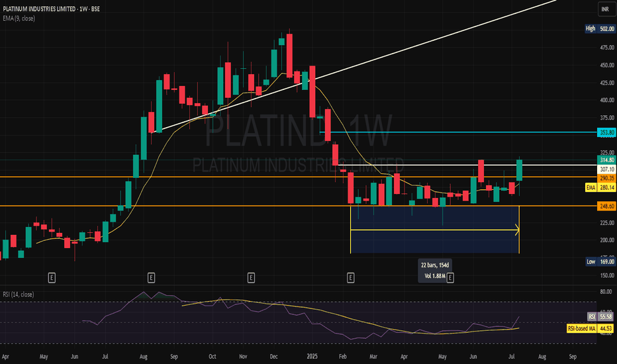The width and height of the screenshot is (617, 364).
Task: Select the yellow date range arrow
Action: click(435, 230)
